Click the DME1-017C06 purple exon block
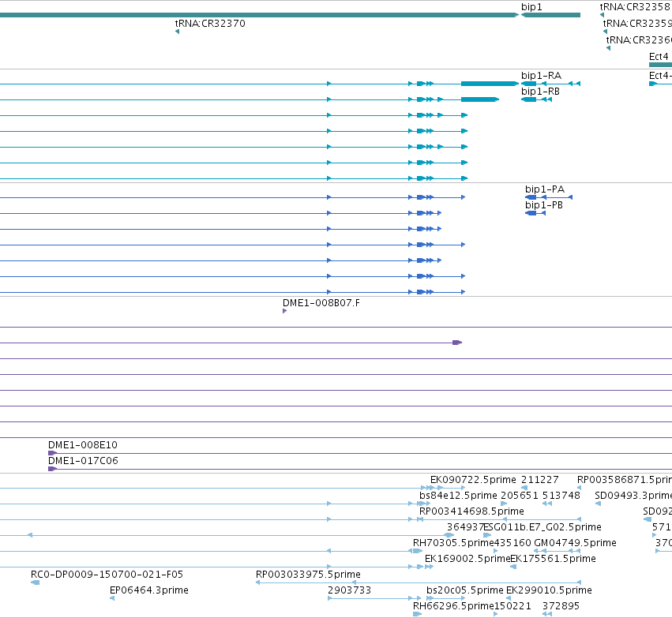This screenshot has width=672, height=618. 52,469
